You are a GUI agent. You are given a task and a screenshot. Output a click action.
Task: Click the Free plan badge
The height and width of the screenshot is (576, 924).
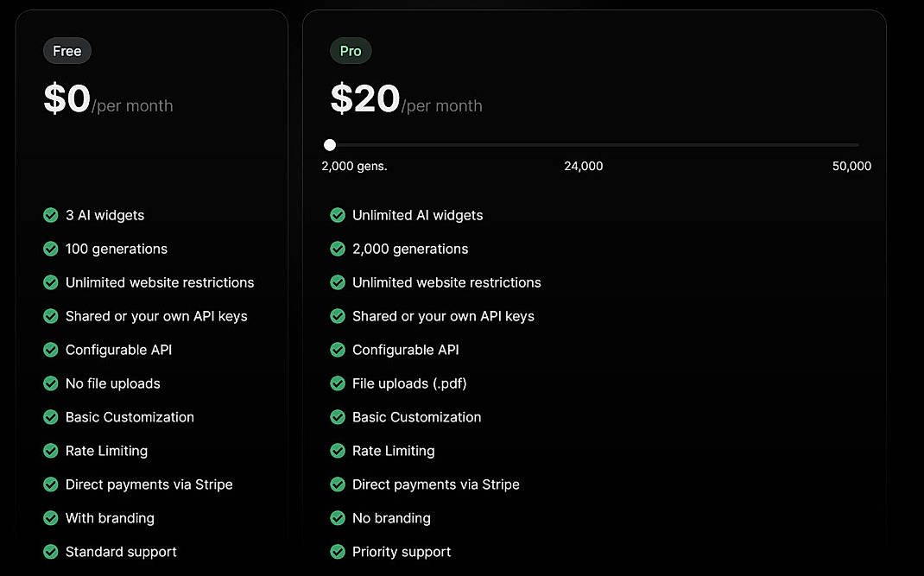tap(67, 51)
